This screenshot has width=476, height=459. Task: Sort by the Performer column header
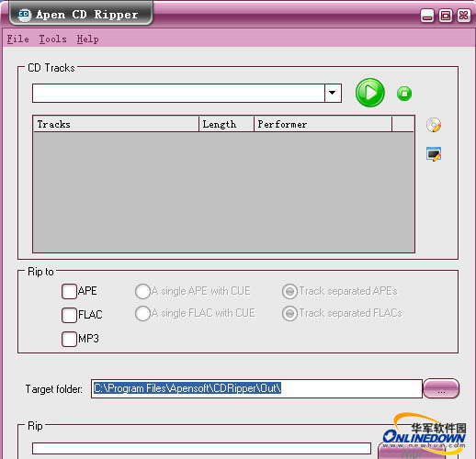coord(323,124)
